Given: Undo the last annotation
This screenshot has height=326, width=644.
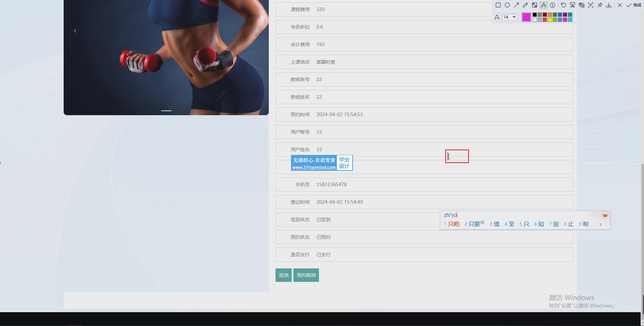Looking at the screenshot, I should (x=563, y=5).
